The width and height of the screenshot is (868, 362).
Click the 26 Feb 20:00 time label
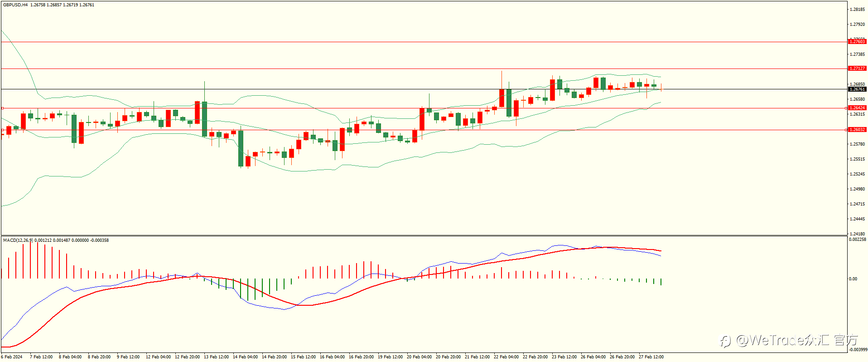pyautogui.click(x=622, y=357)
